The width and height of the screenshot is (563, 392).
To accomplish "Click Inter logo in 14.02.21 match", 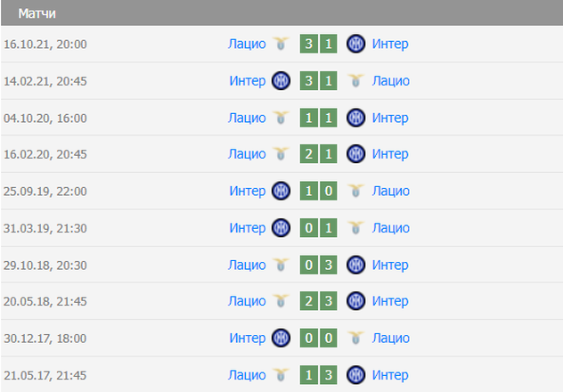I will click(281, 80).
